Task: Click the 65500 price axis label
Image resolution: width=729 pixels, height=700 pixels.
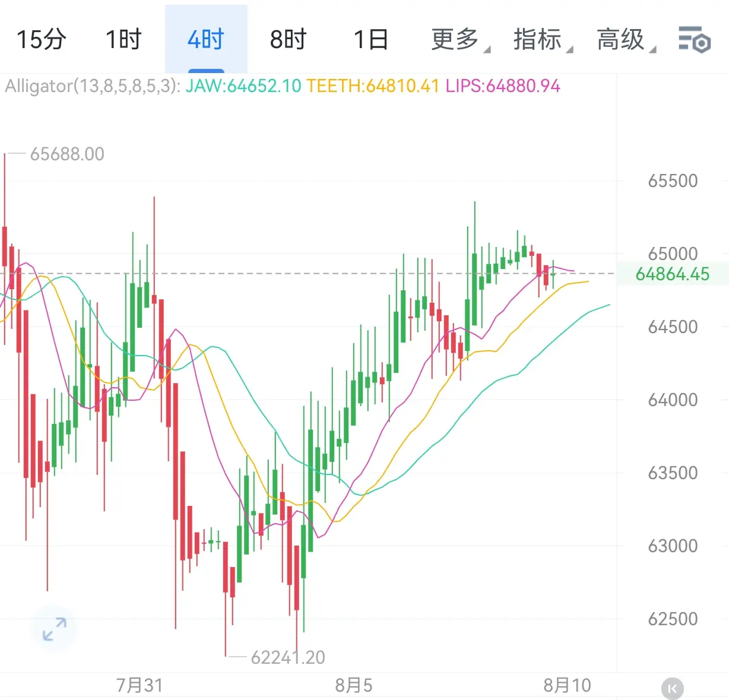Action: [673, 181]
